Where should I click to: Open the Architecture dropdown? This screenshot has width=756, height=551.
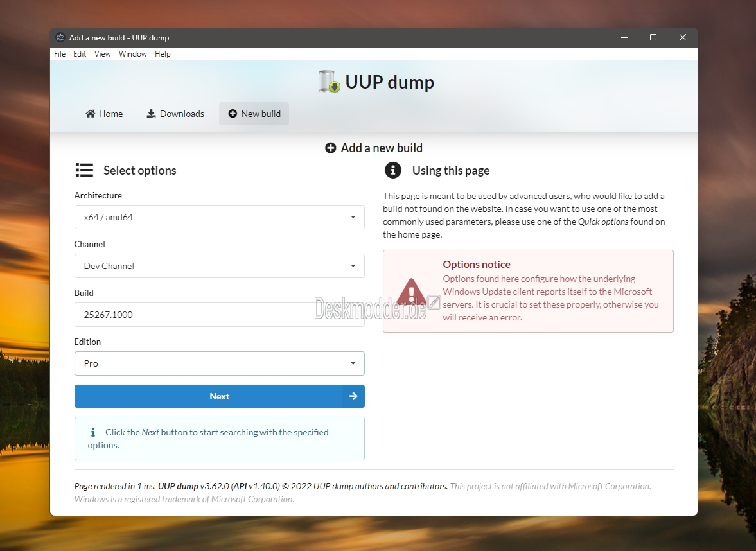point(220,217)
